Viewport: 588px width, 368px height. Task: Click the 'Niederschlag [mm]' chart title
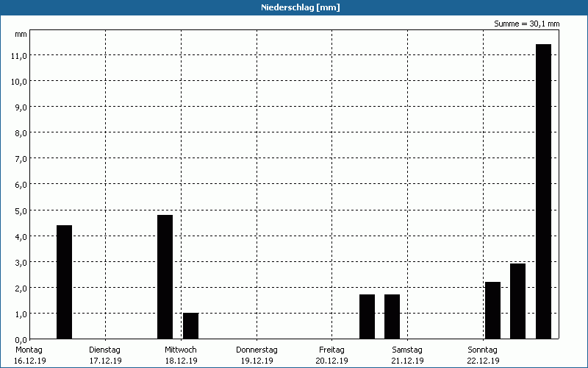click(301, 7)
